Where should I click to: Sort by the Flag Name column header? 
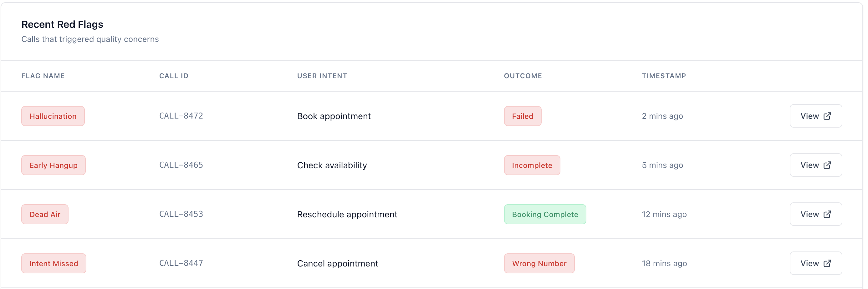coord(43,76)
